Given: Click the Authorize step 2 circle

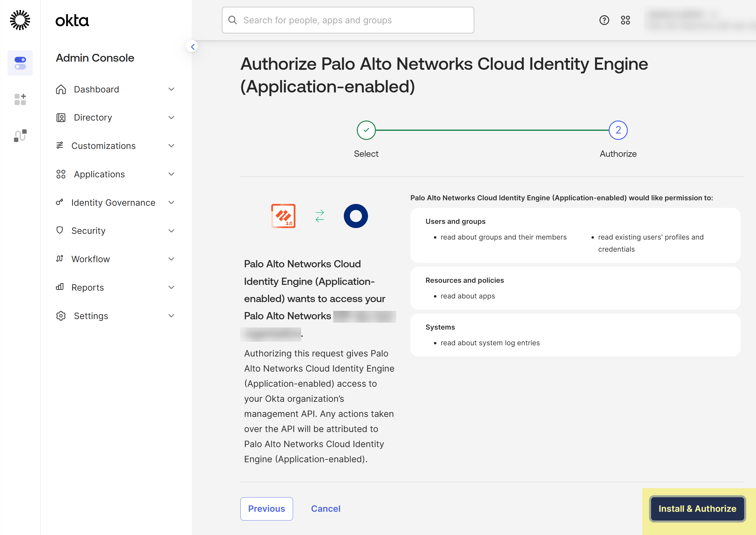Looking at the screenshot, I should click(618, 130).
